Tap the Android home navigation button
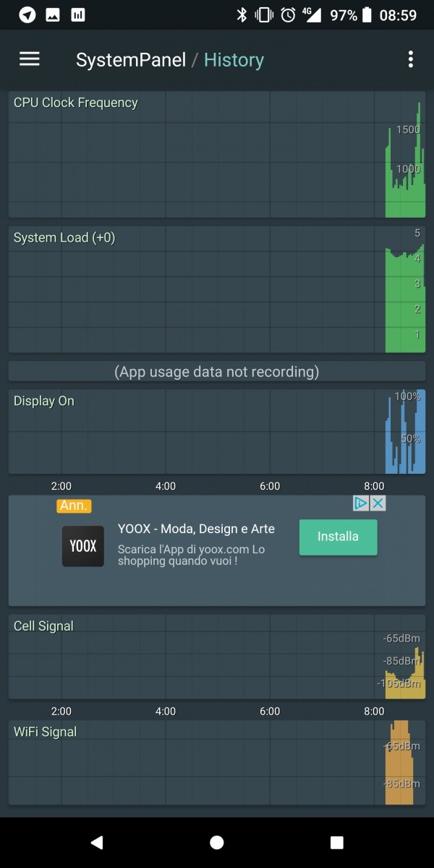Image resolution: width=434 pixels, height=868 pixels. [x=216, y=842]
